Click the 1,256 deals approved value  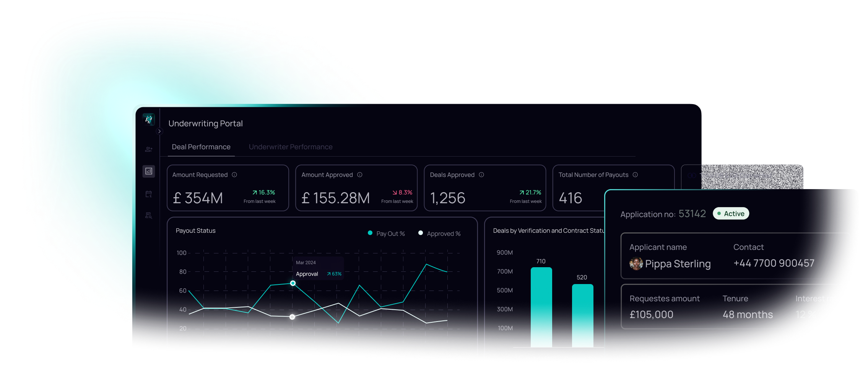click(x=447, y=198)
